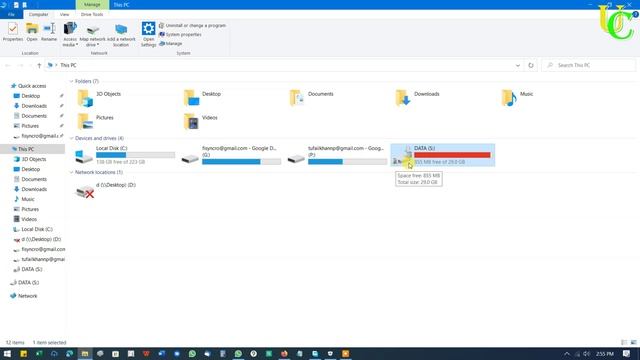Select the Local Disk (C:) drive
Screen dimensions: 640x360
[x=125, y=155]
